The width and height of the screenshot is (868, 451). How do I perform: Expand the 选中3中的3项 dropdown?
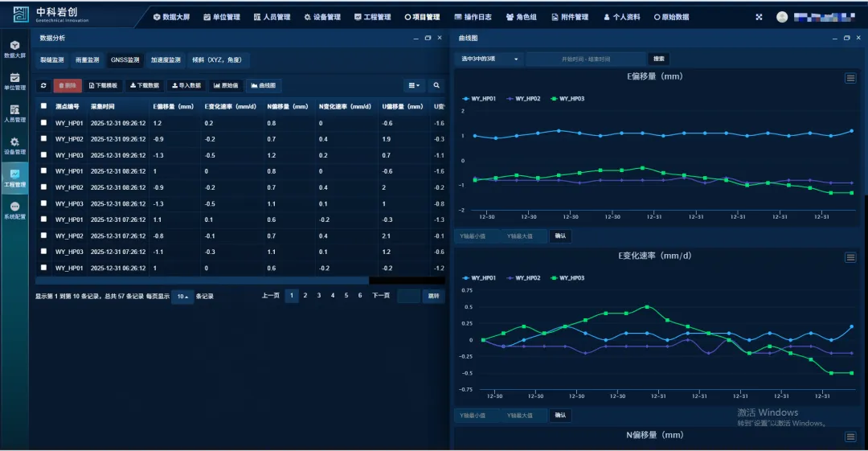(489, 59)
